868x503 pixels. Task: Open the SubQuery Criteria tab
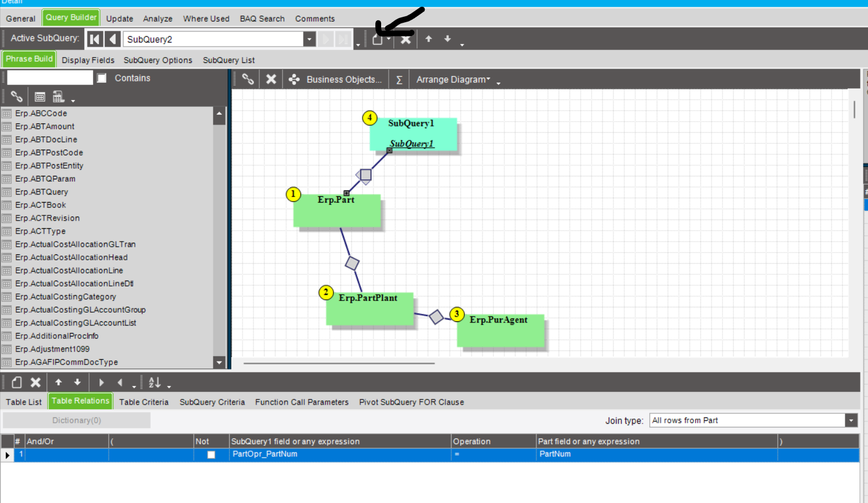(212, 402)
